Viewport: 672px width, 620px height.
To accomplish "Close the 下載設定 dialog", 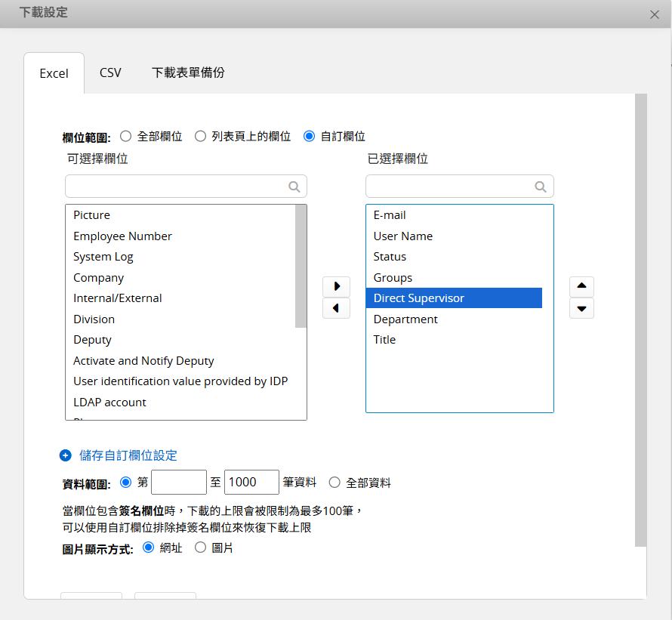I will pos(655,14).
